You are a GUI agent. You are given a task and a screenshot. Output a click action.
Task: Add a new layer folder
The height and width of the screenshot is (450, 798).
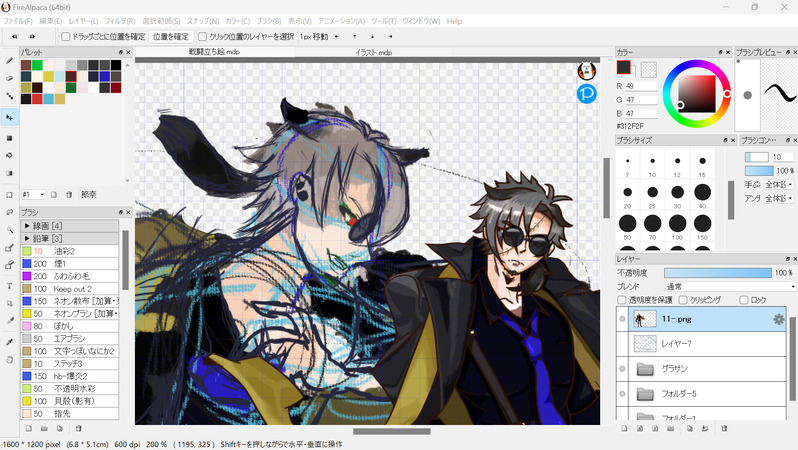click(x=671, y=429)
